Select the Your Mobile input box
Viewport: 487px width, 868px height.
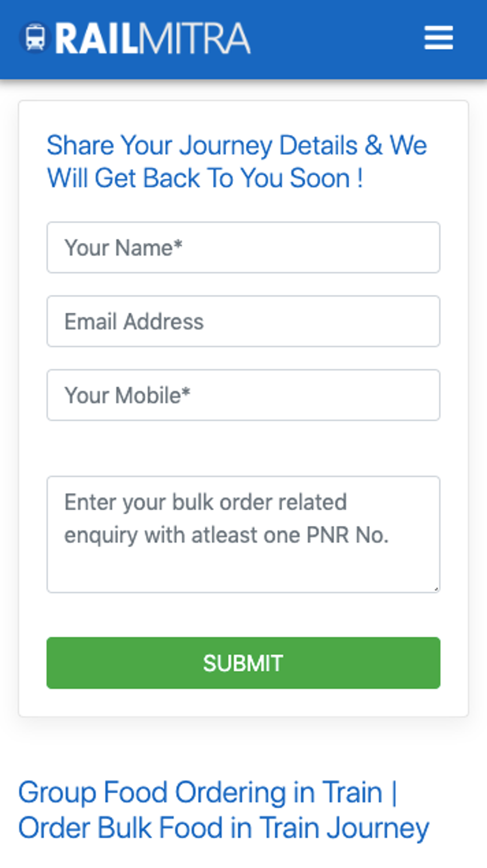click(243, 395)
